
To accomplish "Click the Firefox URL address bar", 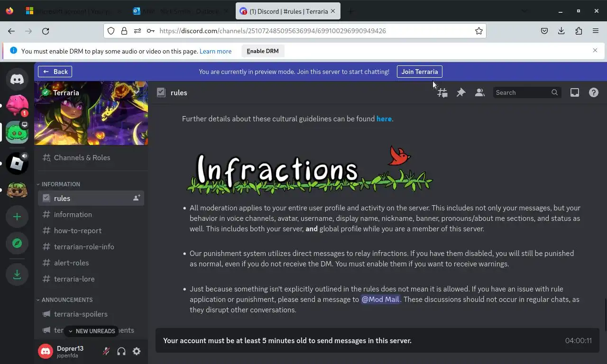I will [294, 31].
